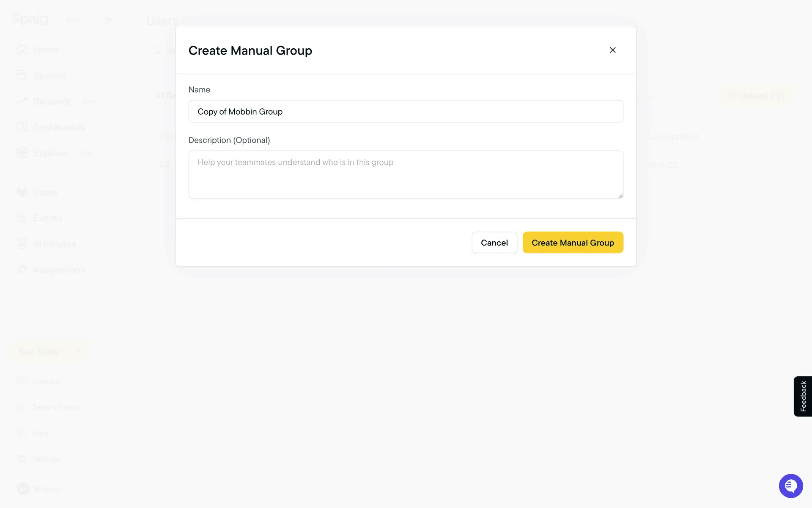Open the Behavior sidebar icon
The height and width of the screenshot is (508, 812).
[22, 101]
